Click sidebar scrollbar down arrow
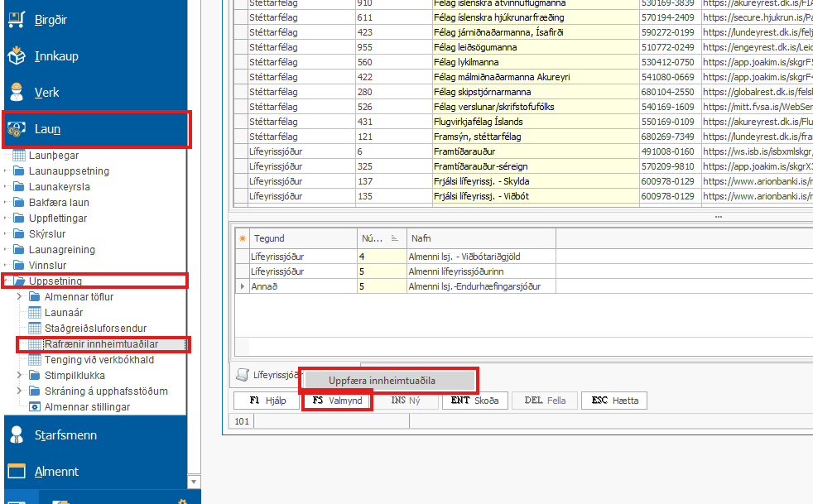 195,481
